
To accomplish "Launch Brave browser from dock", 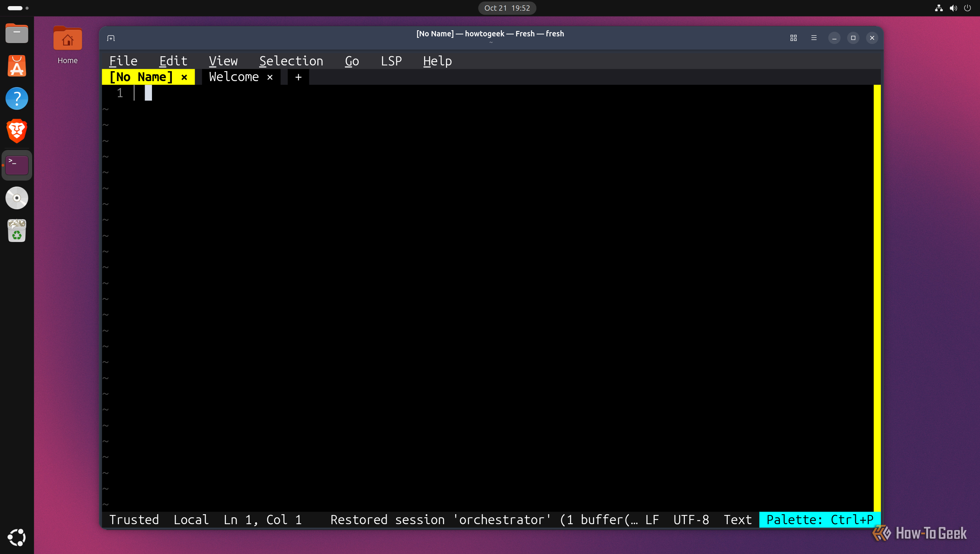I will tap(17, 131).
